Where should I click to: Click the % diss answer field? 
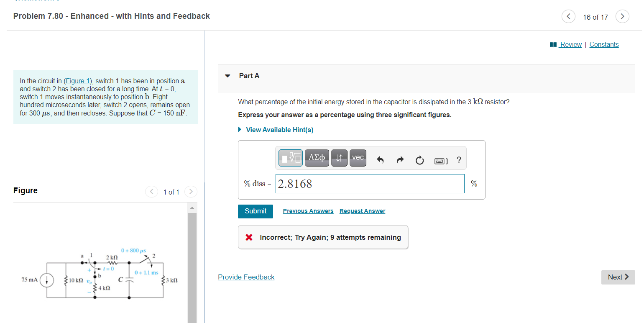(x=370, y=184)
